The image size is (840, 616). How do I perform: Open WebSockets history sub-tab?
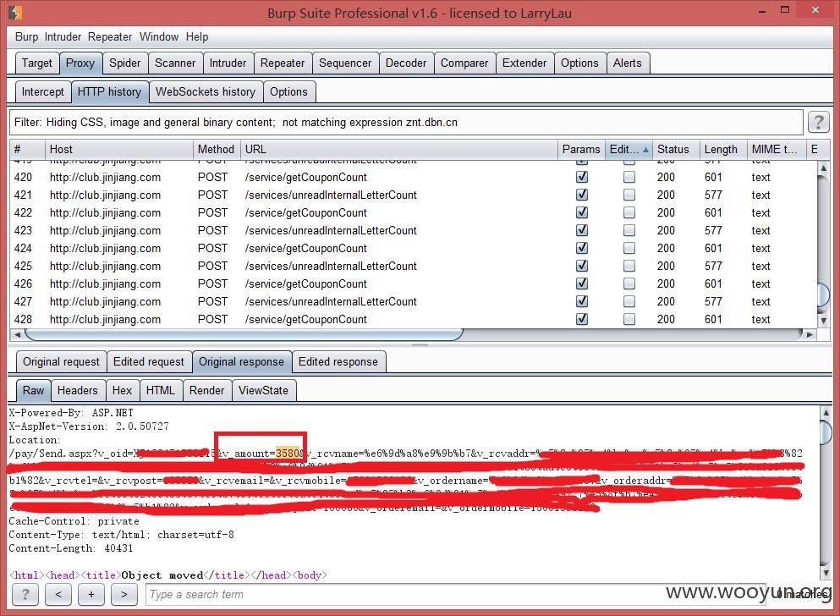coord(206,92)
